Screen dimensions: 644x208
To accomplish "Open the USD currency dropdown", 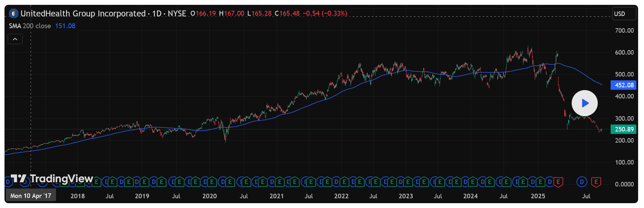I will click(624, 14).
